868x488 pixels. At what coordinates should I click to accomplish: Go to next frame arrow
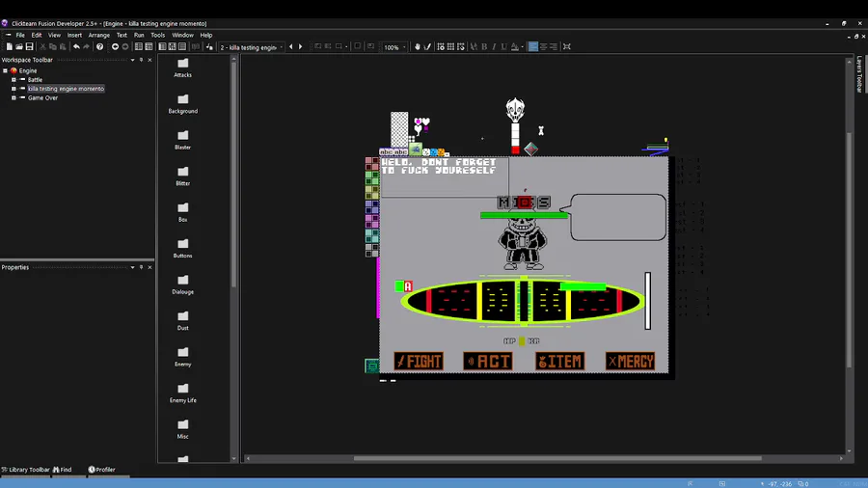tap(301, 47)
